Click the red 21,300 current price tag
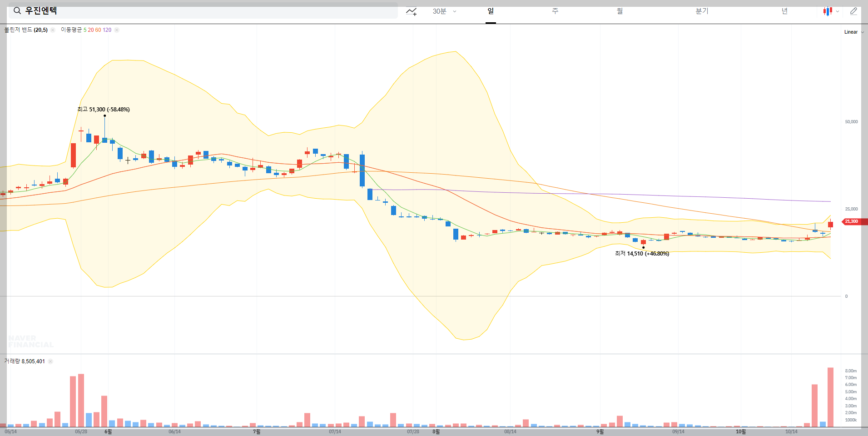Viewport: 868px width, 436px height. tap(853, 221)
